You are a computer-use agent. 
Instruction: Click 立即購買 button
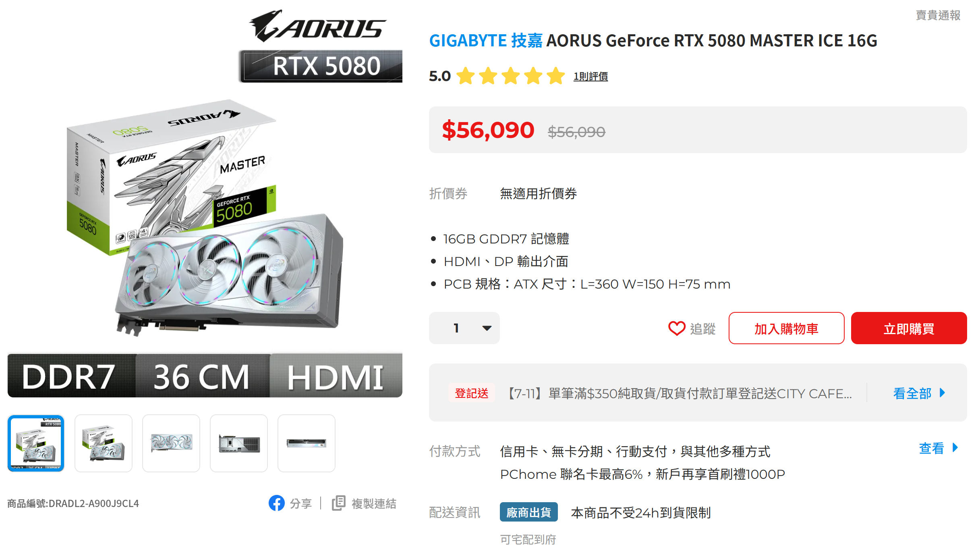[x=909, y=328]
